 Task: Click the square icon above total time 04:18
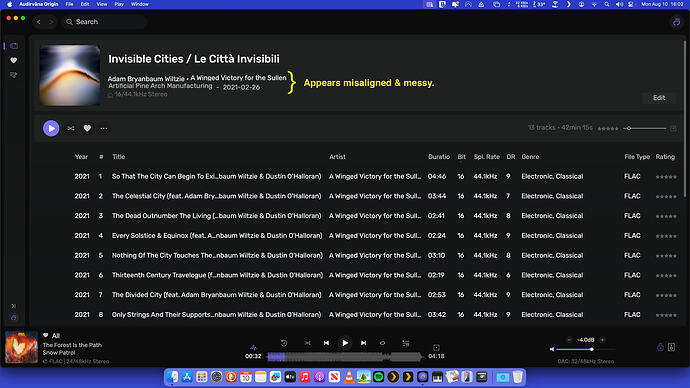(436, 348)
